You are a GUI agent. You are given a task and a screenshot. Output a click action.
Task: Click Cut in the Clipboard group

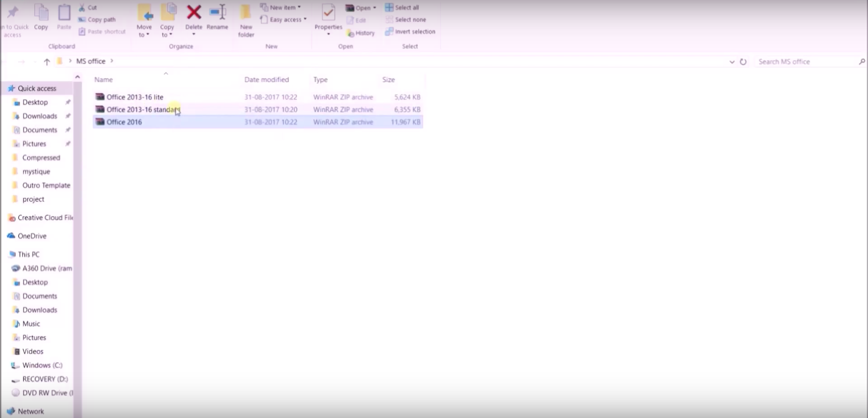coord(87,8)
